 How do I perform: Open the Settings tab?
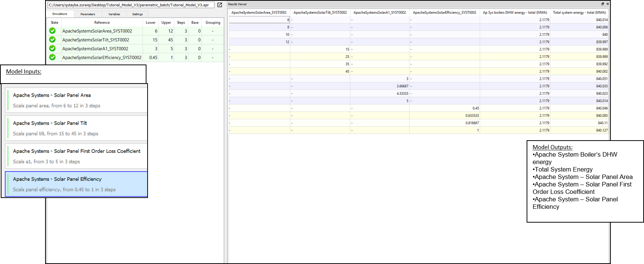click(x=137, y=14)
